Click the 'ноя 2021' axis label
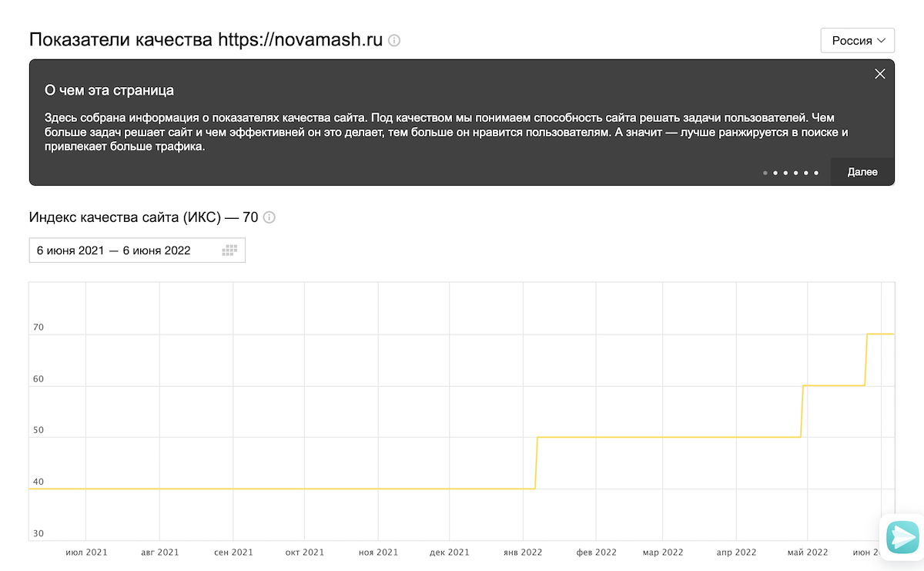The height and width of the screenshot is (571, 924). coord(378,553)
